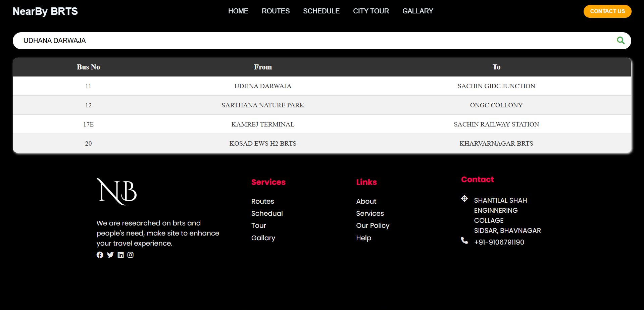Open the Twitter social icon
The height and width of the screenshot is (310, 644).
(110, 255)
